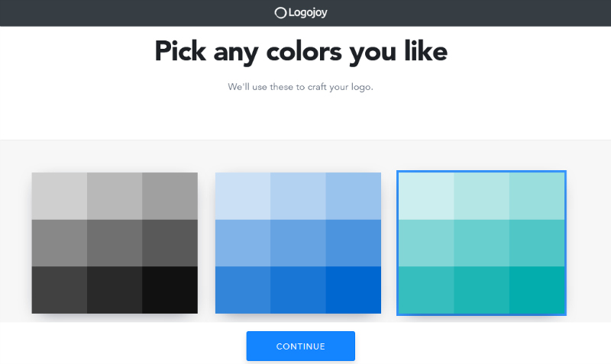Click the Logojoy circle logo icon
This screenshot has width=611, height=364.
[x=280, y=12]
